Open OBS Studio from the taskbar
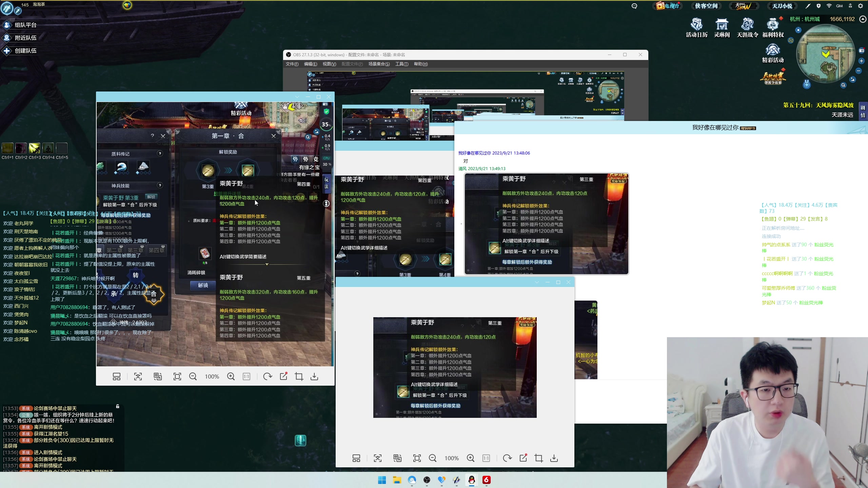This screenshot has height=488, width=868. tap(427, 480)
